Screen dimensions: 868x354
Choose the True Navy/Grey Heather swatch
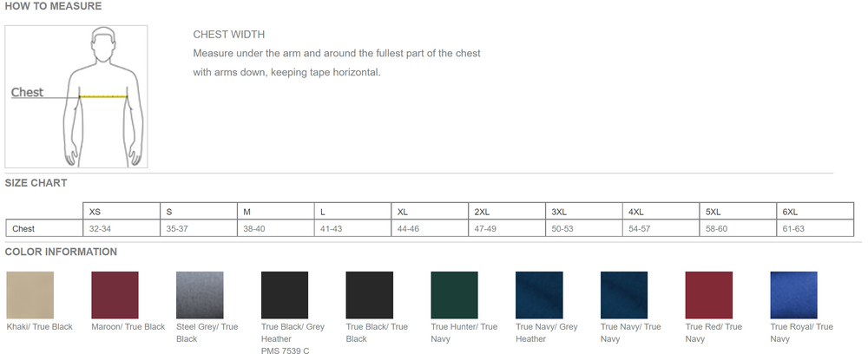pyautogui.click(x=539, y=295)
